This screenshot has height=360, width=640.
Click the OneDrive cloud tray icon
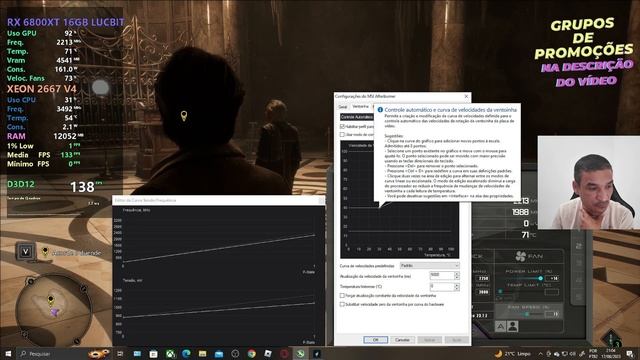coord(557,353)
